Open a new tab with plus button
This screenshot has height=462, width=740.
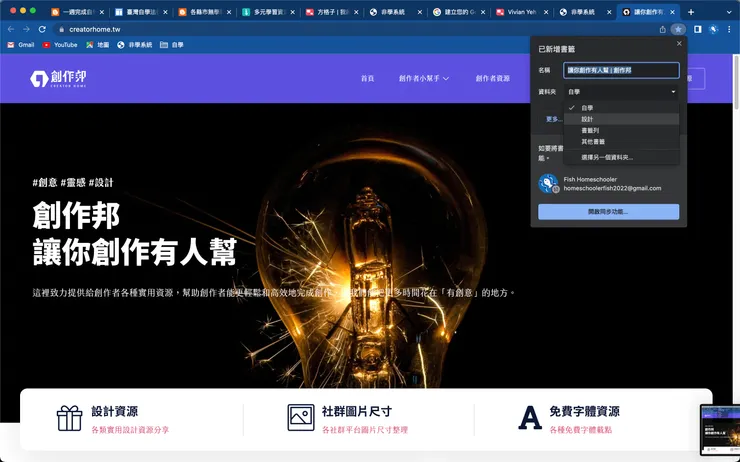pyautogui.click(x=691, y=12)
